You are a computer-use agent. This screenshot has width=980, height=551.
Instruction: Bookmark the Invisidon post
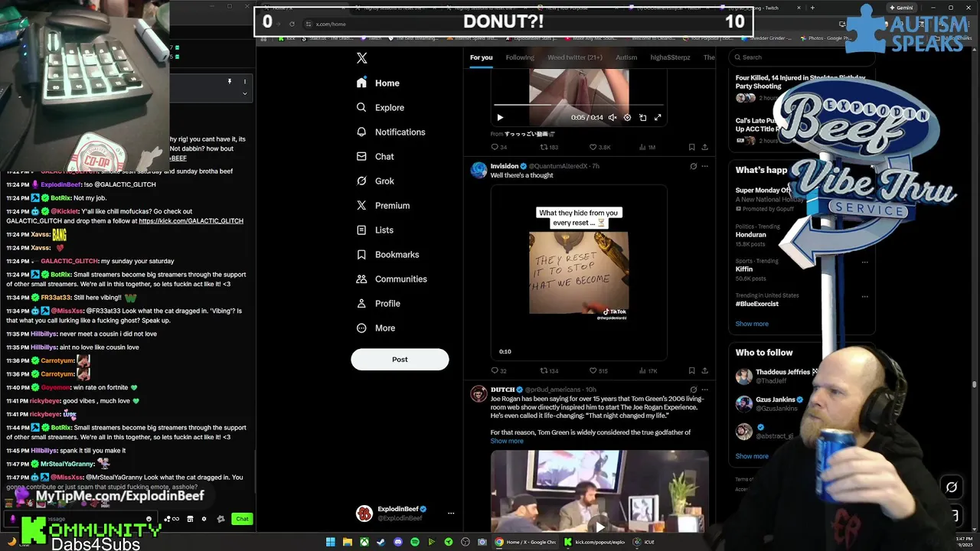(x=691, y=370)
